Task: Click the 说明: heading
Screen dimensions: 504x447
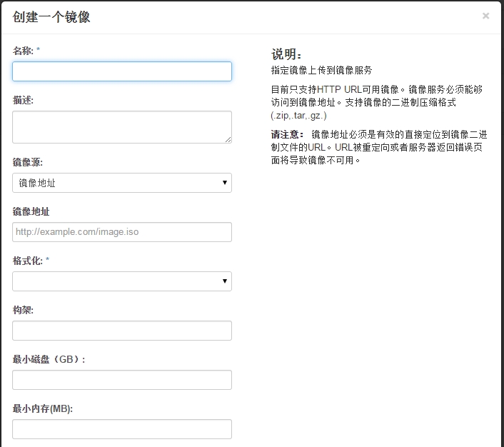Action: (286, 54)
